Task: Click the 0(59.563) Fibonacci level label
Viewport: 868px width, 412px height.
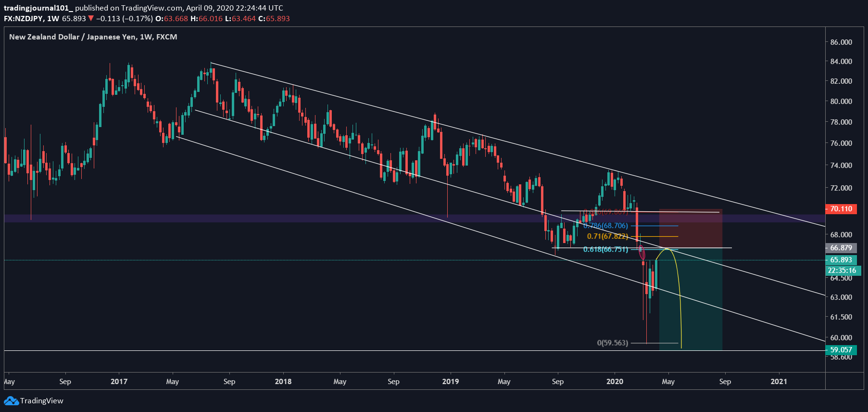Action: 613,343
